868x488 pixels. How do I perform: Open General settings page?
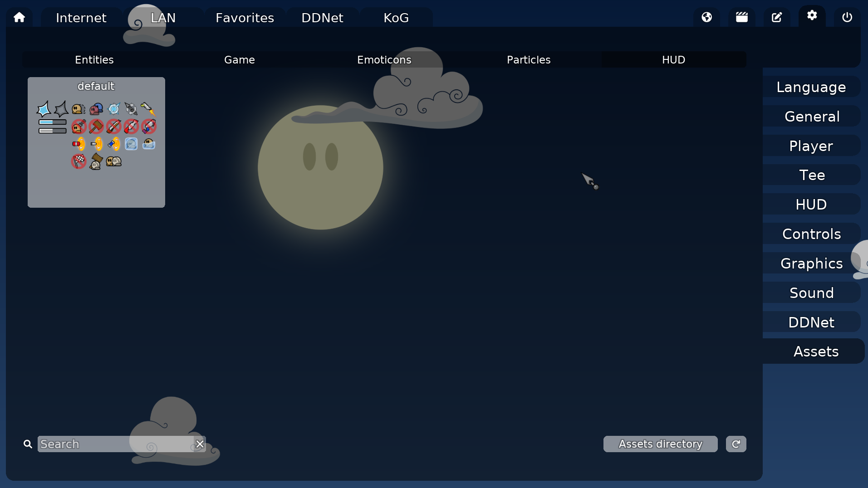tap(811, 116)
